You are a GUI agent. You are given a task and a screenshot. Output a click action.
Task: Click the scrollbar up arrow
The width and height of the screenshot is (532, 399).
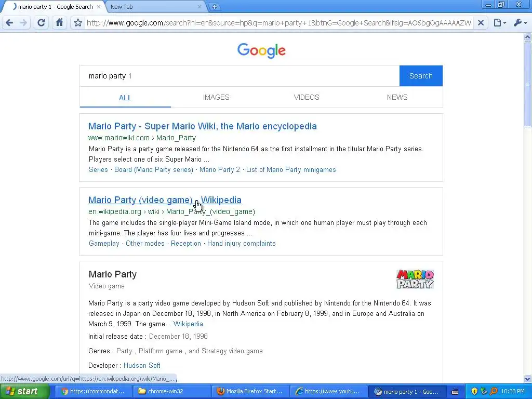tap(528, 37)
